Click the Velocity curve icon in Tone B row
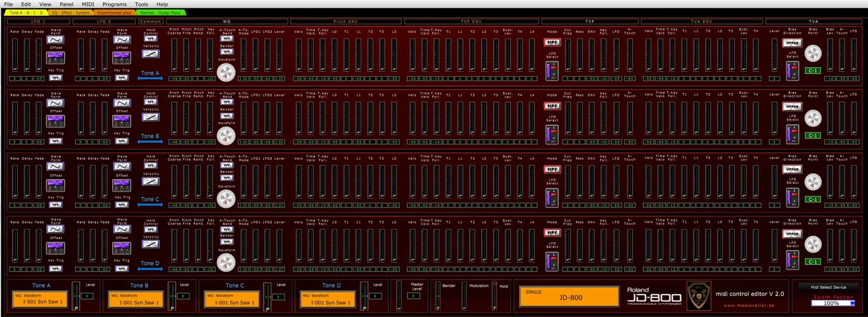 point(150,117)
